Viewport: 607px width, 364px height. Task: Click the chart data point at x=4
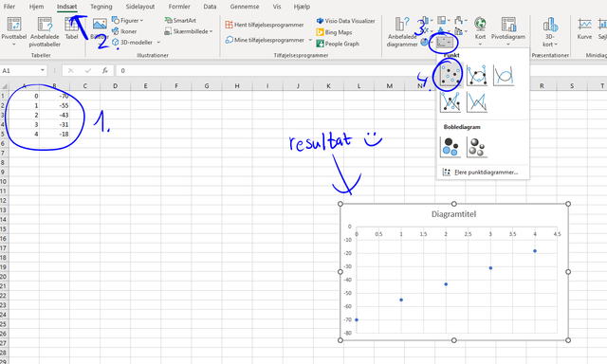535,251
